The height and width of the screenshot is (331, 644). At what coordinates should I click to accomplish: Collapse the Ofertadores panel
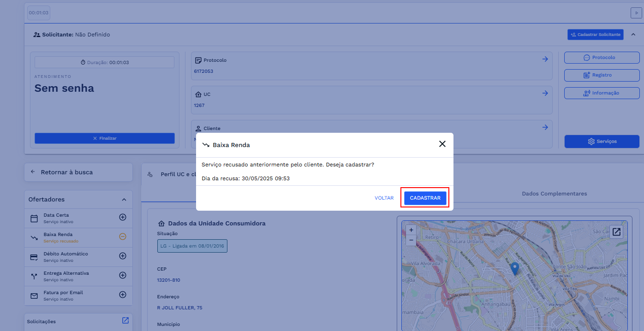click(x=124, y=200)
